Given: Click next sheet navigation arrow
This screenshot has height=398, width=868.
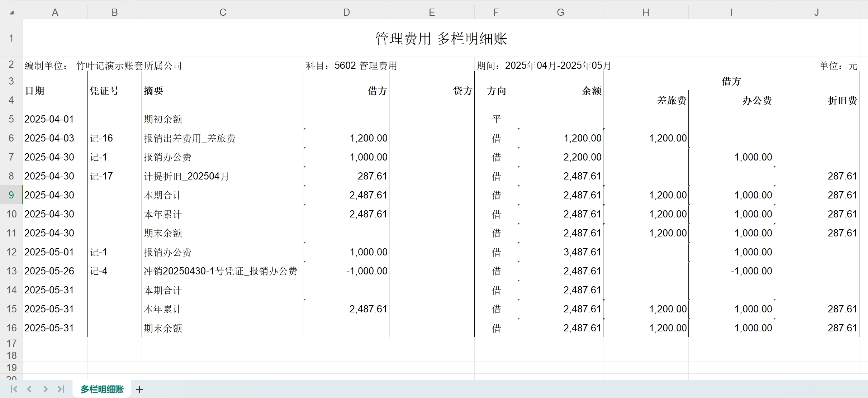Looking at the screenshot, I should pos(45,389).
